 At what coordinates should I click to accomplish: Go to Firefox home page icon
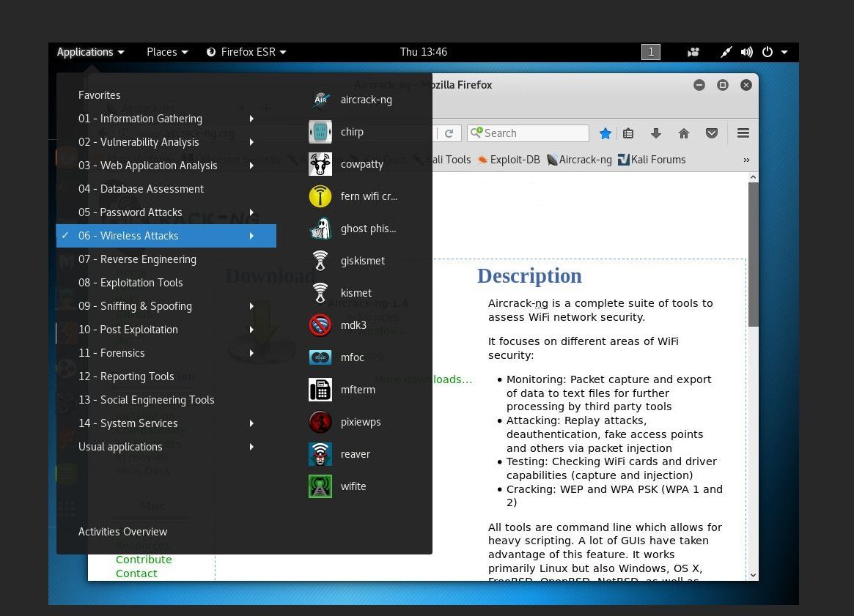[684, 133]
